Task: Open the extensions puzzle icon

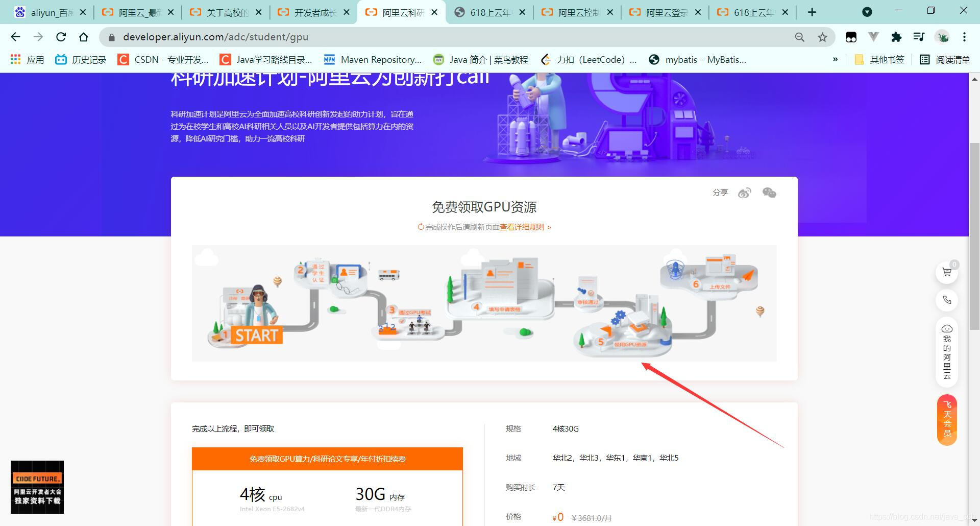Action: point(896,37)
